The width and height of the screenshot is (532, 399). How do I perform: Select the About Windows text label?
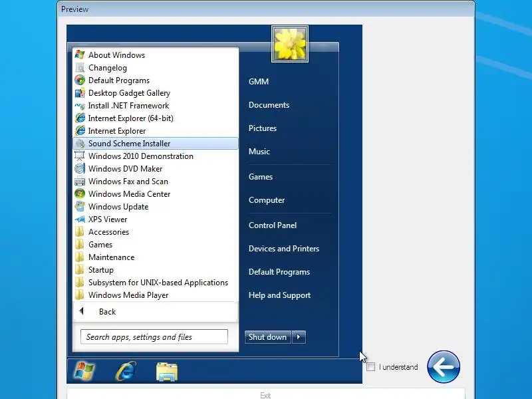pyautogui.click(x=117, y=55)
